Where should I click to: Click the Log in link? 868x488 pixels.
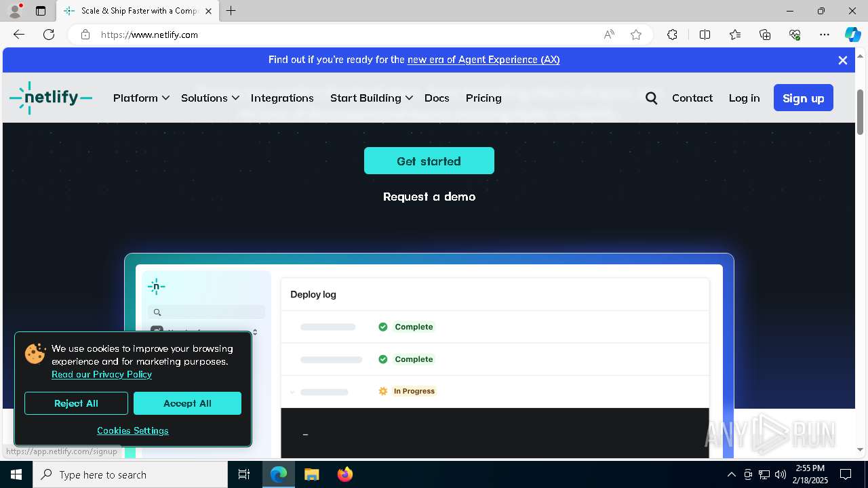[744, 98]
